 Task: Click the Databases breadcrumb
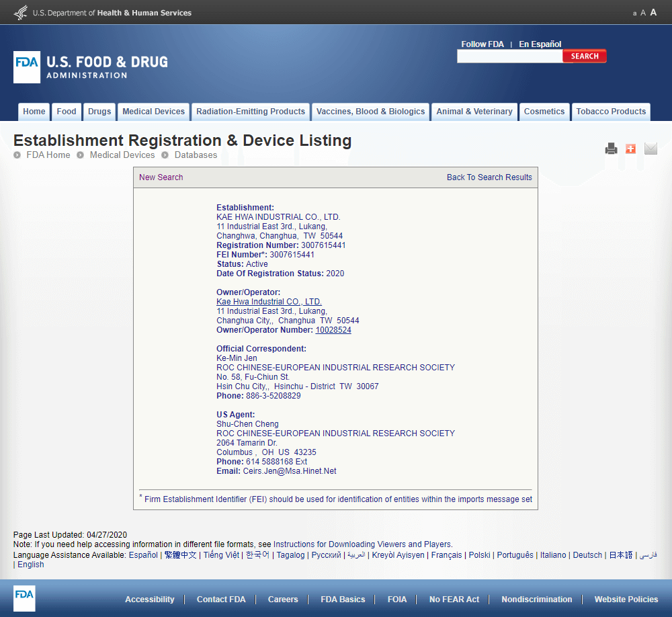196,155
